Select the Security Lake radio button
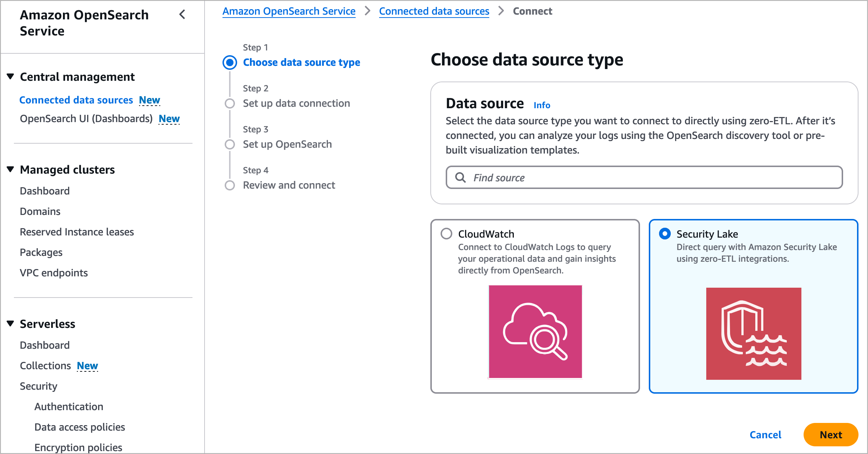 pyautogui.click(x=665, y=234)
